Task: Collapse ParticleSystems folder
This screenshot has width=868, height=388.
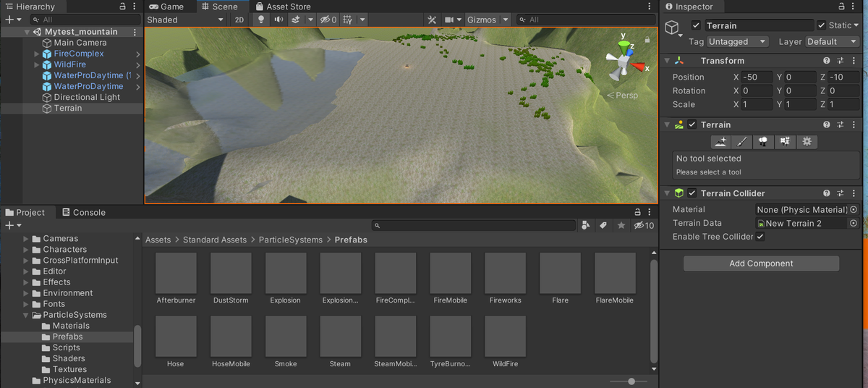Action: 27,315
